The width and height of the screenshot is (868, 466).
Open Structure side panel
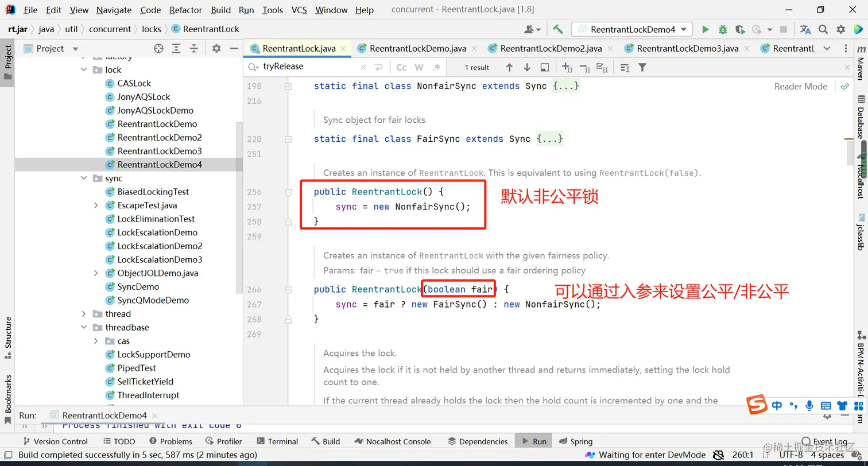(x=7, y=337)
